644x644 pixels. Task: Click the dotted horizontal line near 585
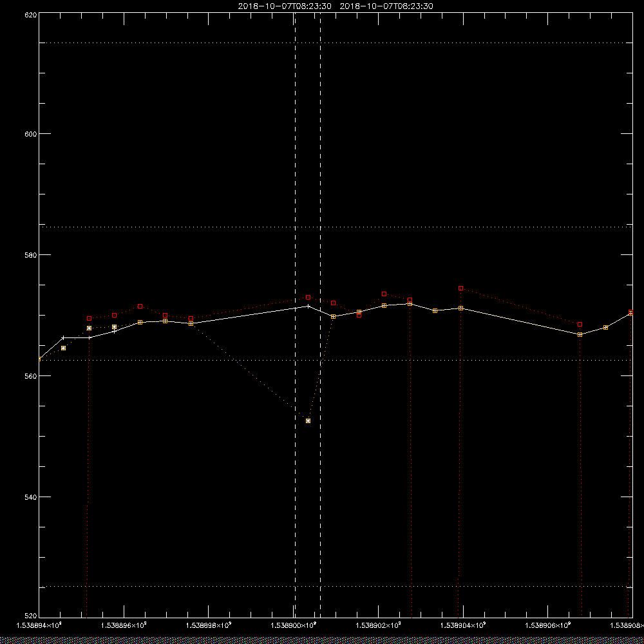click(x=336, y=227)
